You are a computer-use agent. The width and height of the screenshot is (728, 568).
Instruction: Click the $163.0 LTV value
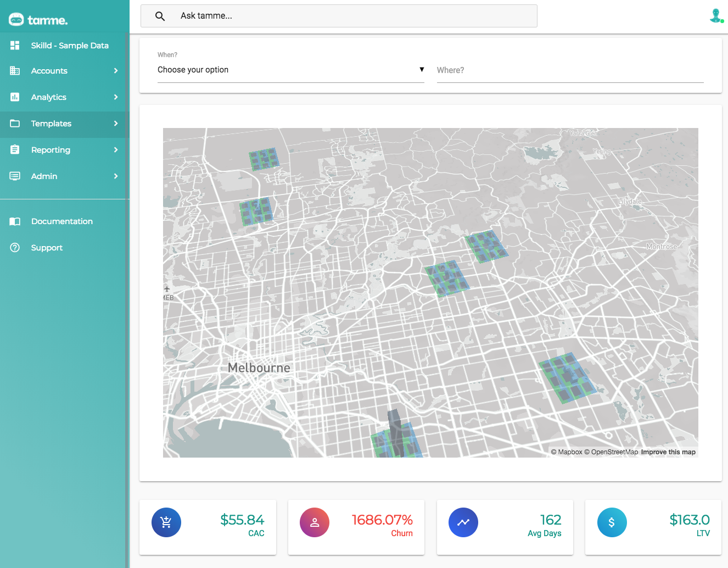[x=690, y=520]
